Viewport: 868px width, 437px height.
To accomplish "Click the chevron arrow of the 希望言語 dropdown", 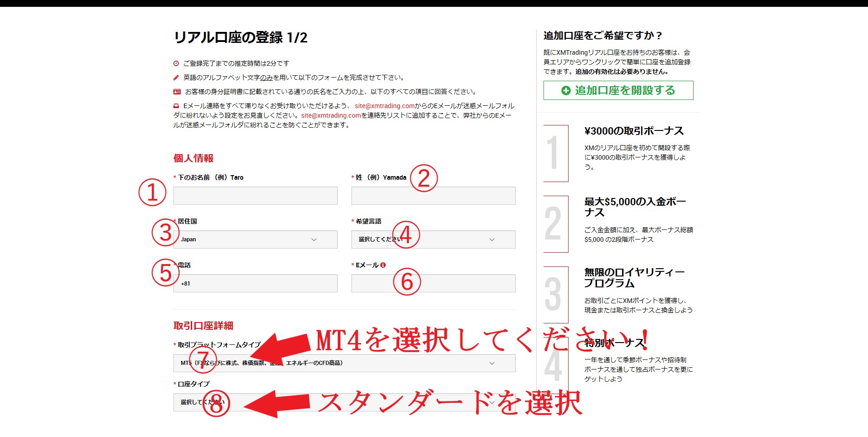I will [x=492, y=239].
